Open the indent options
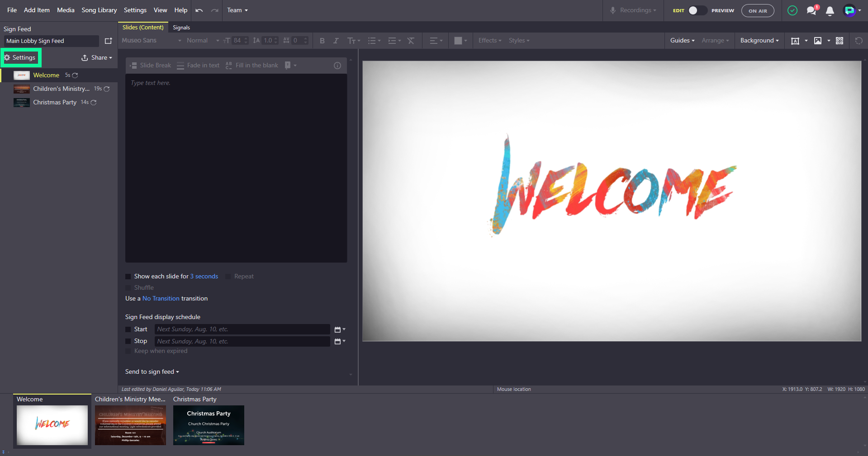 click(394, 41)
